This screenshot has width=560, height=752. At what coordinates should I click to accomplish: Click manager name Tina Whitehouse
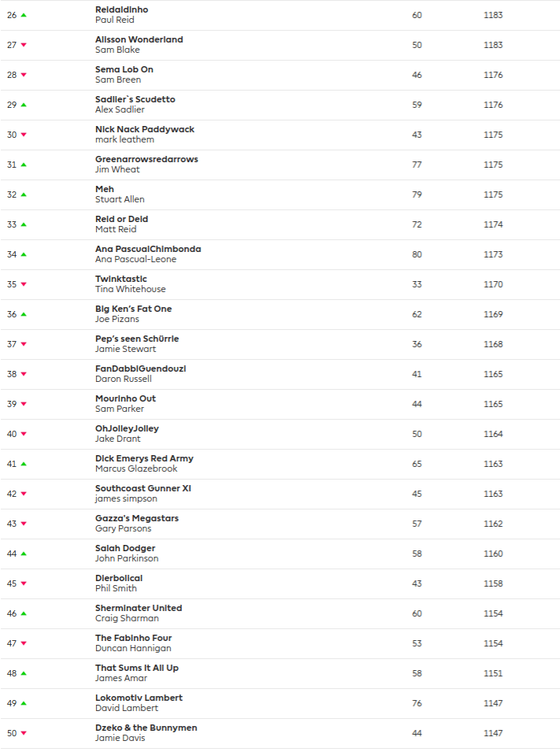130,289
